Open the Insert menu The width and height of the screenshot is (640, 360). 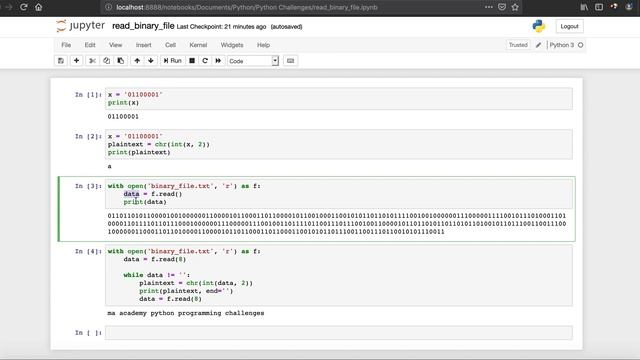pyautogui.click(x=143, y=45)
